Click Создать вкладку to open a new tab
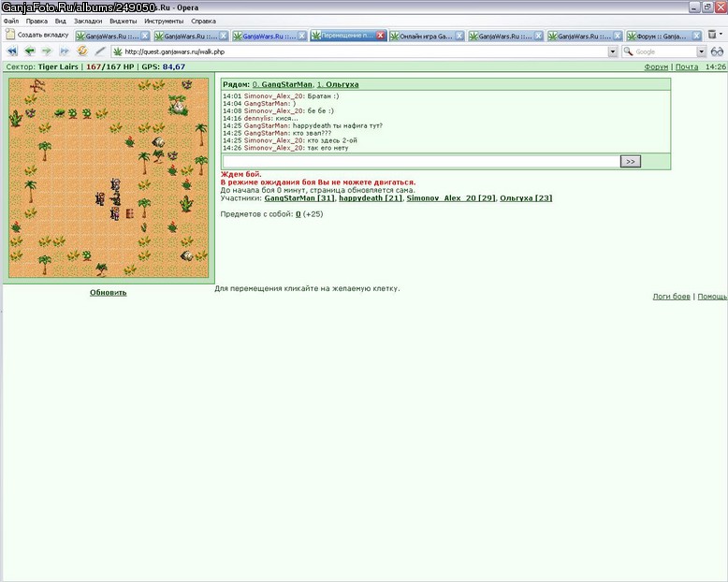Image resolution: width=728 pixels, height=582 pixels. [37, 35]
